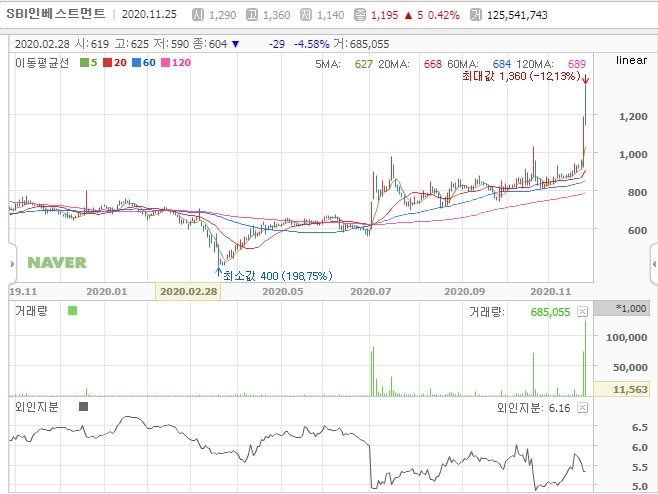This screenshot has height=494, width=658.
Task: Click the green 거래량 legend swatch
Action: tap(73, 311)
